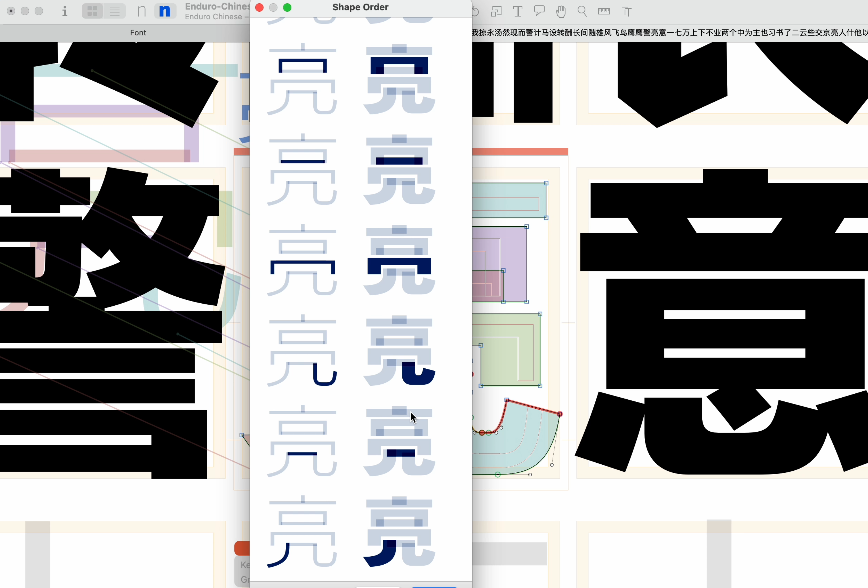Click the Shape Order window title
868x588 pixels.
tap(360, 7)
